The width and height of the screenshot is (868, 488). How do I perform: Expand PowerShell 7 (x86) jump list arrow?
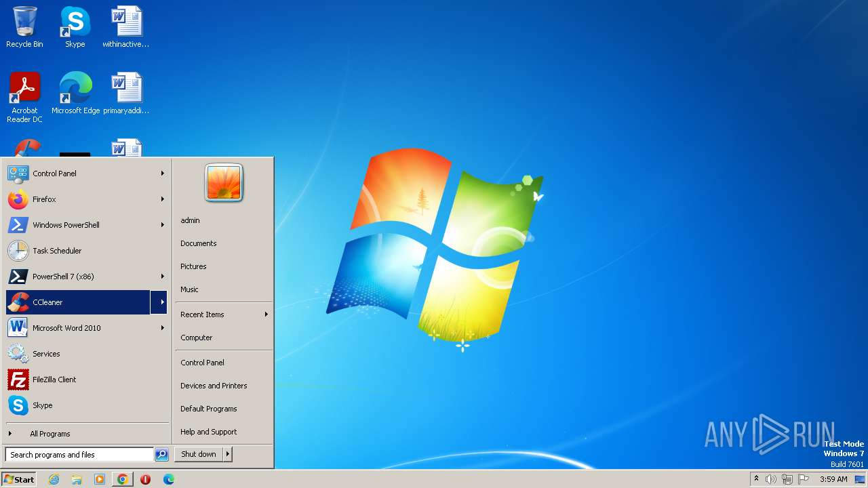[x=162, y=277]
